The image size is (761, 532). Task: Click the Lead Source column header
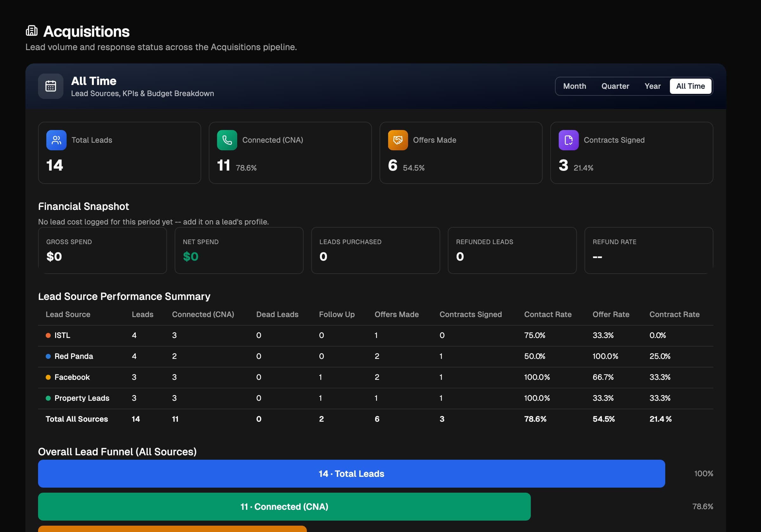(68, 315)
